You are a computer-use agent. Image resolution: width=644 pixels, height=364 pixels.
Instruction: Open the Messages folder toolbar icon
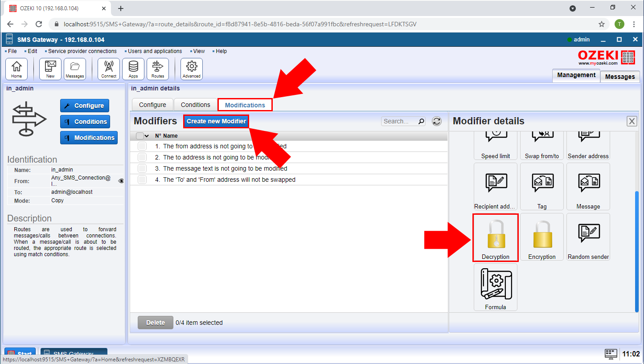(75, 69)
